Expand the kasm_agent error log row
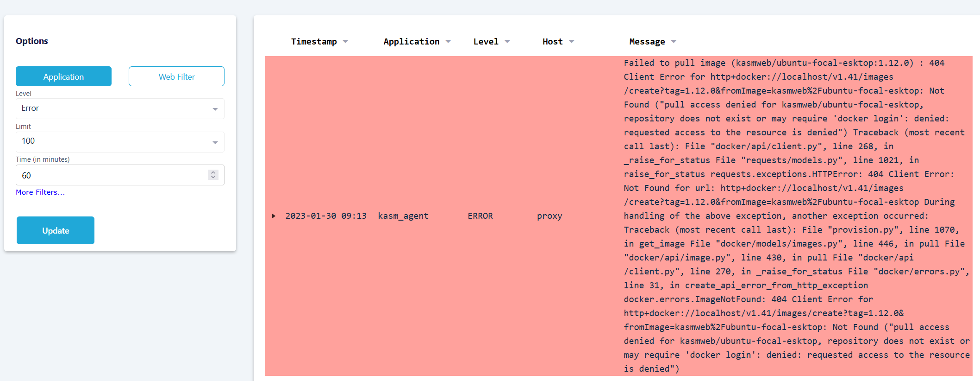Screen dimensions: 980x381 coord(274,216)
